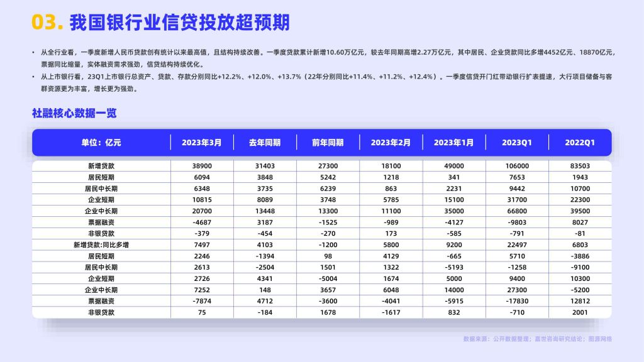Select the cell value 31403
Screen dimensions: 644x362
coord(265,166)
